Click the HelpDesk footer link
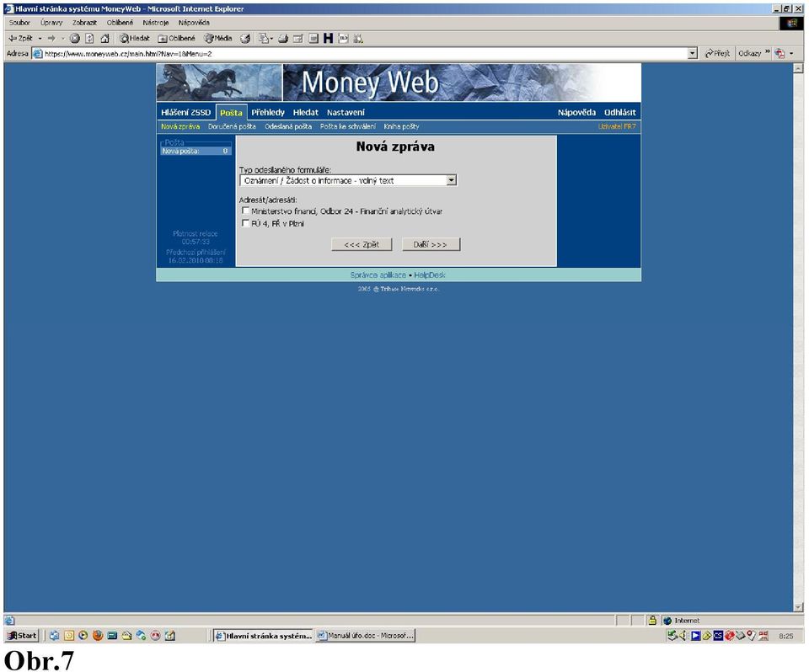The height and width of the screenshot is (672, 809). (429, 275)
